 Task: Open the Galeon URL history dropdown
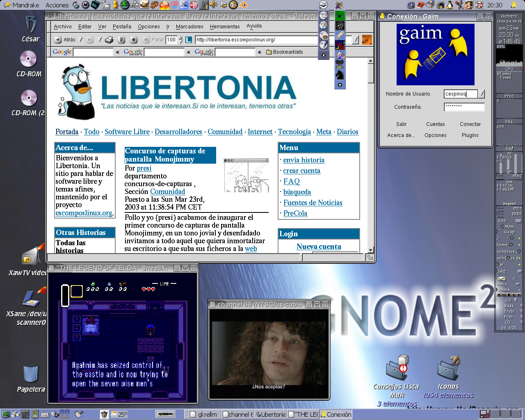click(x=356, y=40)
